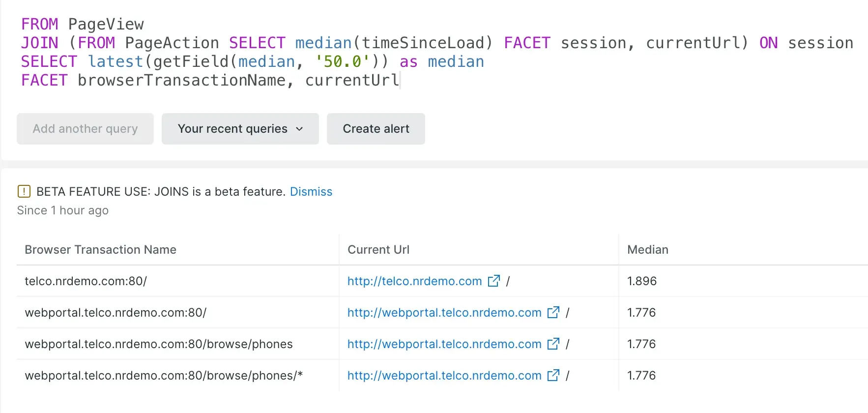
Task: Expand the Your recent queries dropdown
Action: [232, 129]
